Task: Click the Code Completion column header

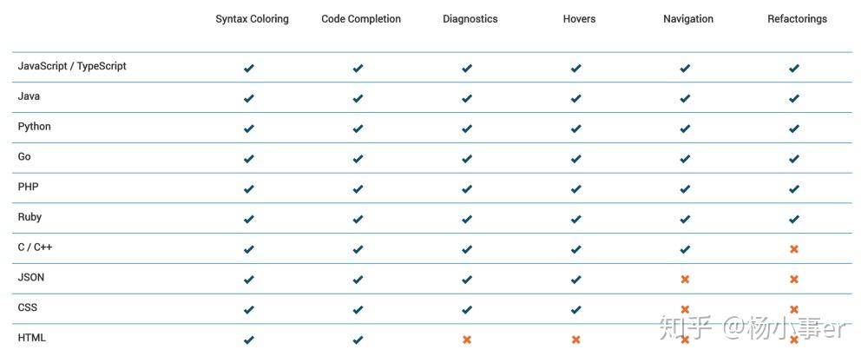Action: pyautogui.click(x=361, y=19)
